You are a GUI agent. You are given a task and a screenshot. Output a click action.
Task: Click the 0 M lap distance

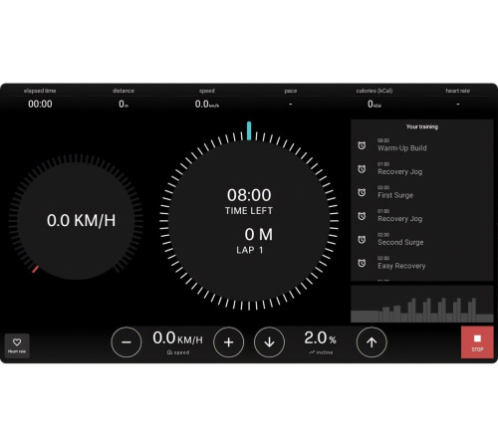point(259,235)
